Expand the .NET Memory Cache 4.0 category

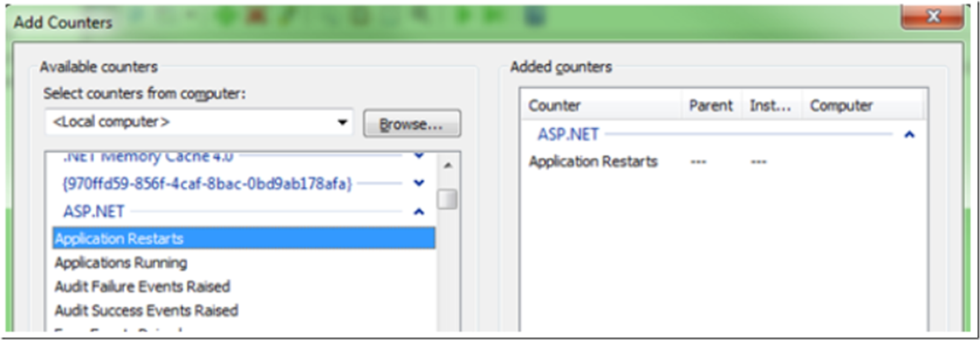click(419, 155)
